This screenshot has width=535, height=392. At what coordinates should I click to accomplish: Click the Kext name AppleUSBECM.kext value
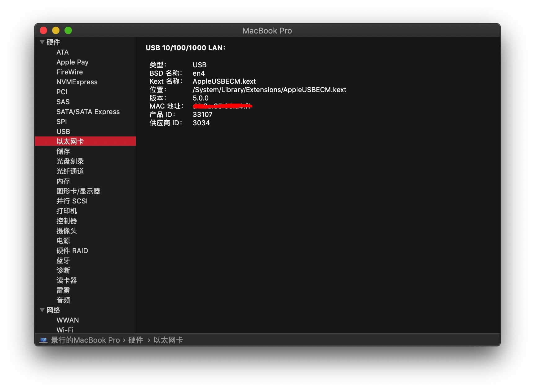[x=224, y=81]
